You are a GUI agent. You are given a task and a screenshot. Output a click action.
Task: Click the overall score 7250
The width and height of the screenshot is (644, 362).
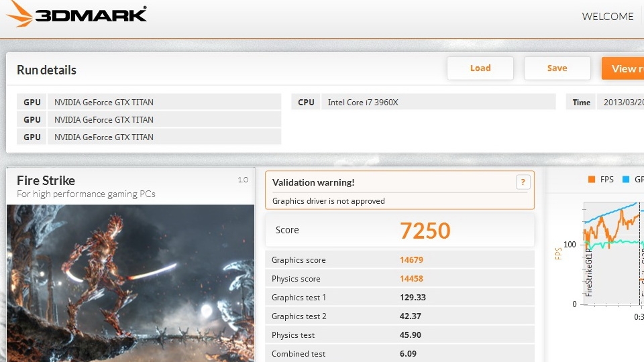pyautogui.click(x=425, y=231)
